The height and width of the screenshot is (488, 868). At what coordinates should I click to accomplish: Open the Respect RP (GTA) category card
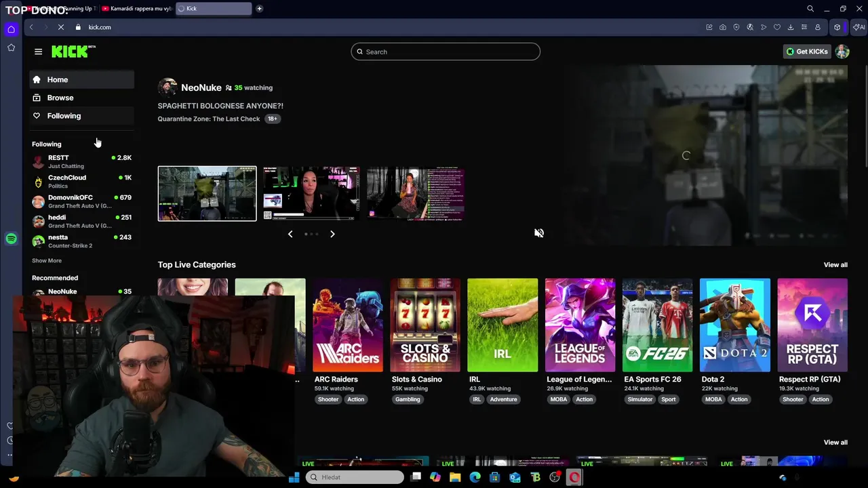tap(812, 325)
